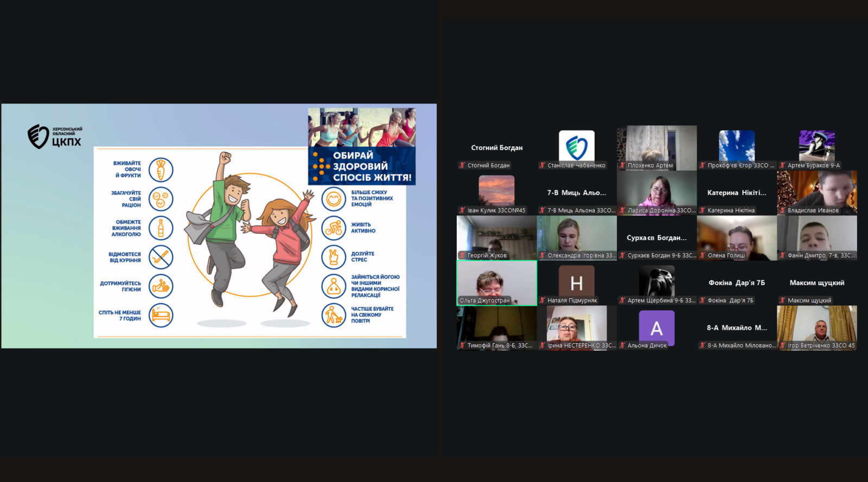
Task: Select the purple letter A avatar
Action: pos(656,327)
